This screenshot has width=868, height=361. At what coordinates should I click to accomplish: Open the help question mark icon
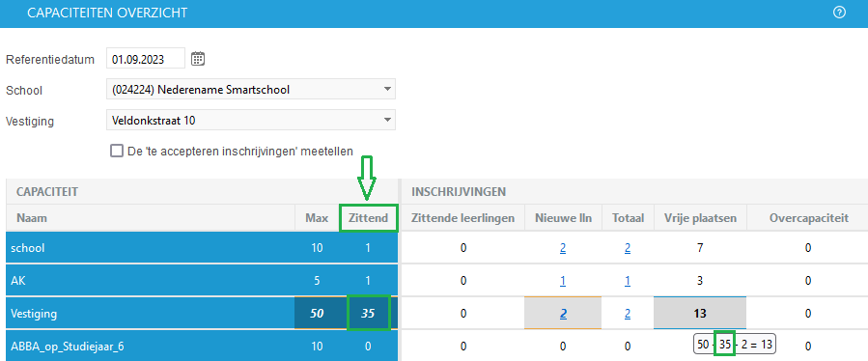tap(839, 13)
